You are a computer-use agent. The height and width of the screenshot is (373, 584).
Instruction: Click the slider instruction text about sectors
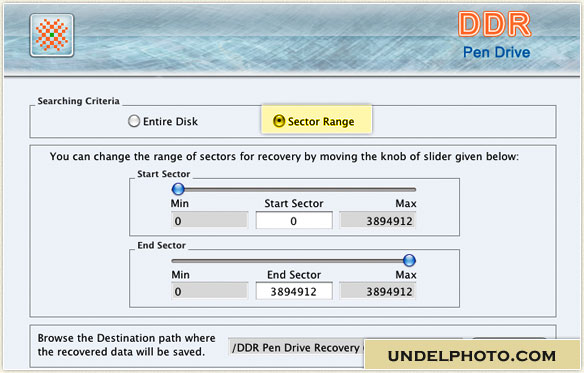(x=284, y=157)
